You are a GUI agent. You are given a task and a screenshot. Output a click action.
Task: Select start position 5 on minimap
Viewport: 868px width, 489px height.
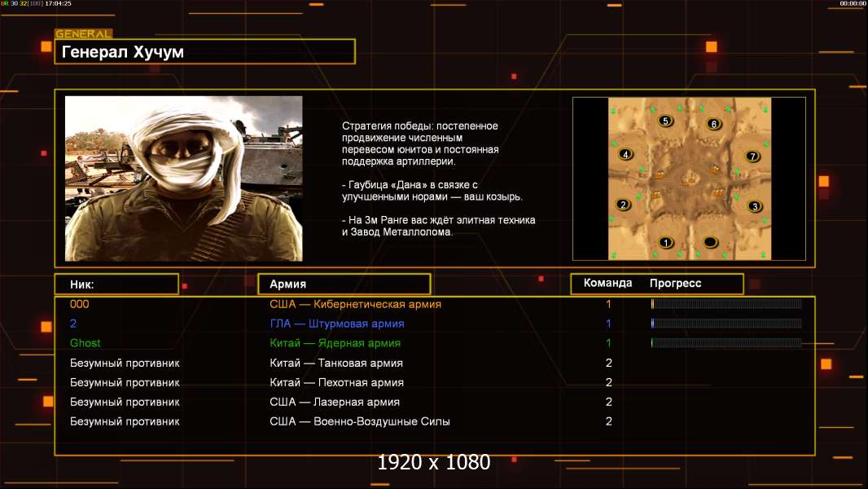click(665, 121)
